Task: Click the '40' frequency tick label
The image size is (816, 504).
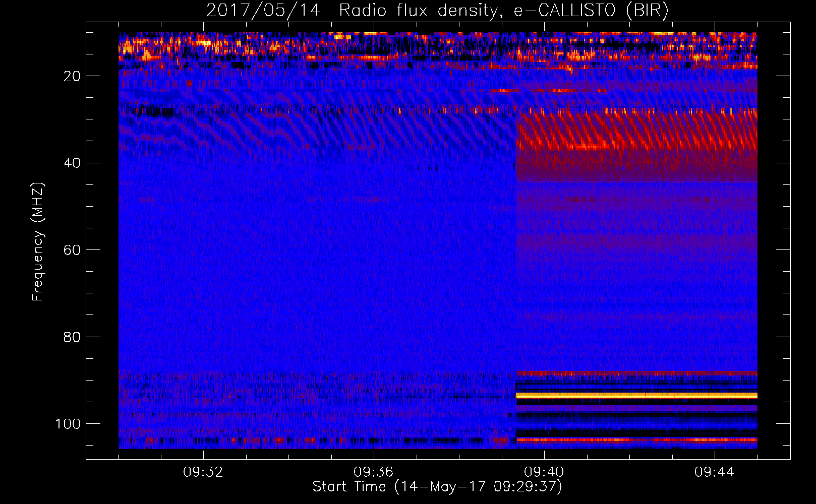Action: [73, 163]
